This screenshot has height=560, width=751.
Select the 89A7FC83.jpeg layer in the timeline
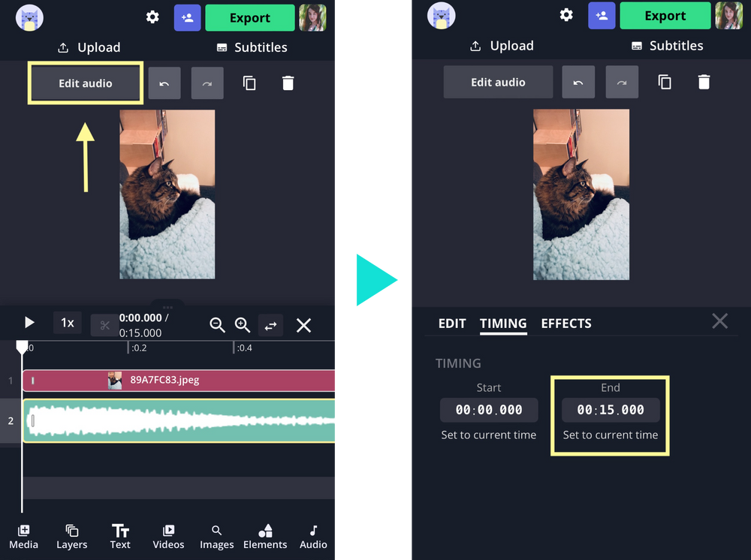click(x=180, y=381)
